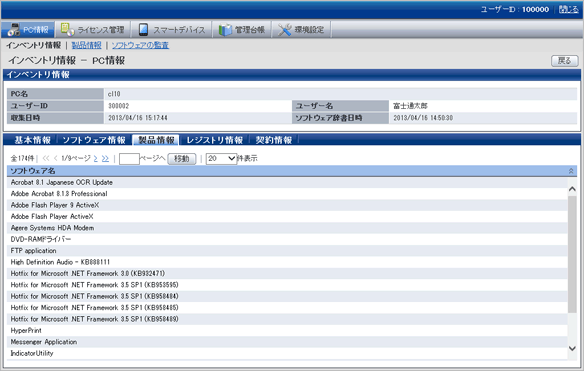This screenshot has width=584, height=371.
Task: Select row Adobe Flash Player ActiveX
Action: pyautogui.click(x=287, y=216)
